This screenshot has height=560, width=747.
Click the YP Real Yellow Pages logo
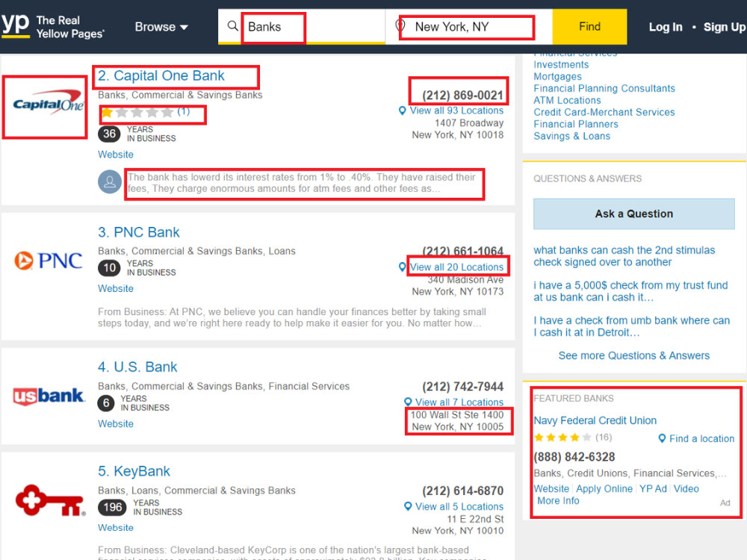[x=52, y=26]
